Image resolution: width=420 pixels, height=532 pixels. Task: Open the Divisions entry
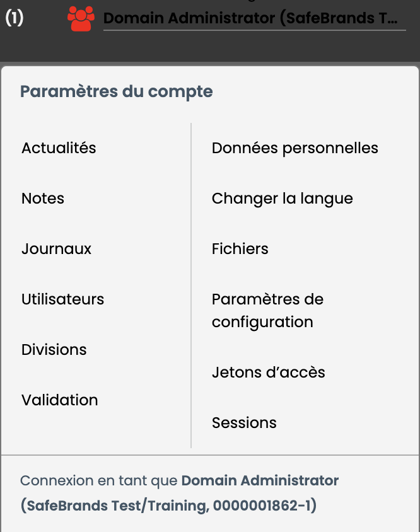point(54,349)
